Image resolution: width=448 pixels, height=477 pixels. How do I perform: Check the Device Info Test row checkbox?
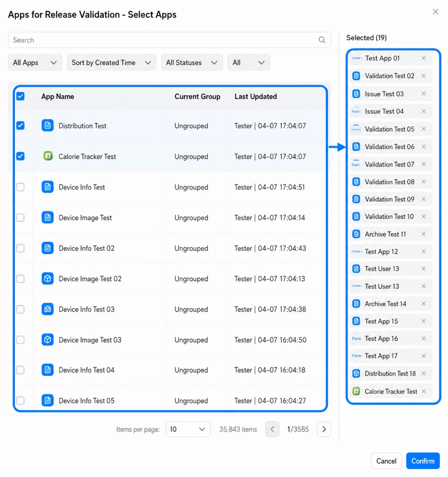(x=21, y=187)
